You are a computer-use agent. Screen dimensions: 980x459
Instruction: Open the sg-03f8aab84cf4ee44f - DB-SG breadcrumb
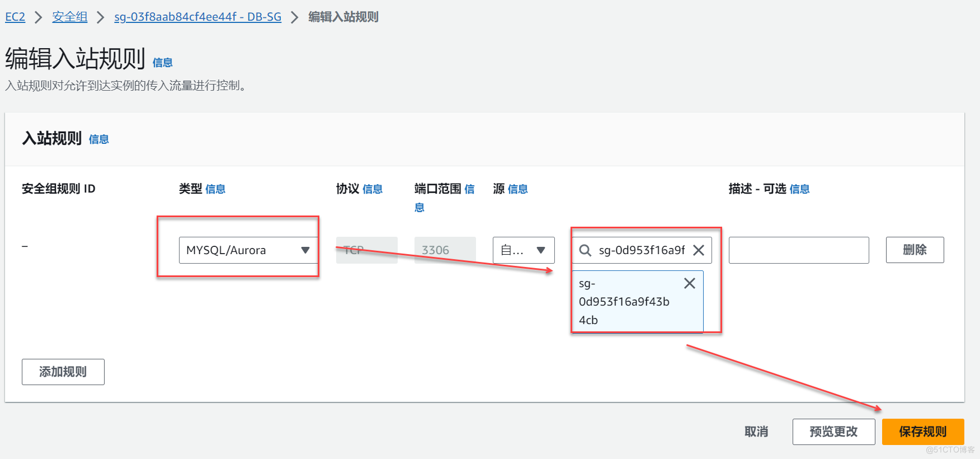(x=197, y=17)
